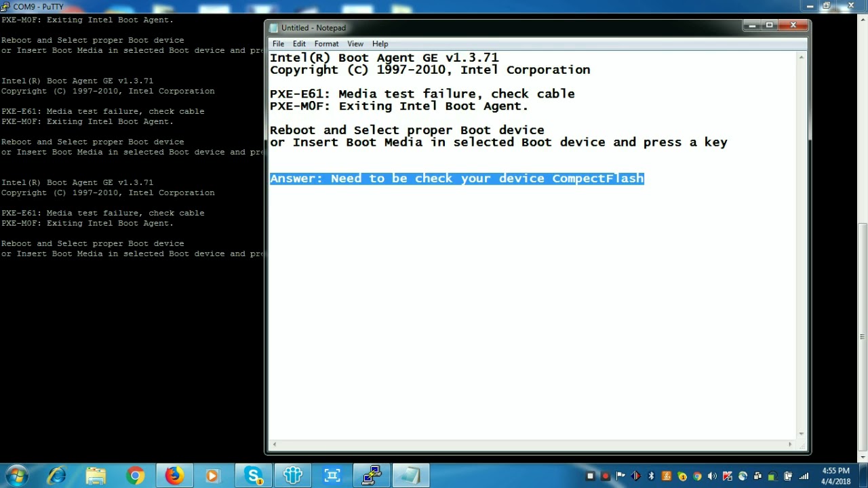This screenshot has height=488, width=868.
Task: Click "Reboot and Select proper Boot device" in Notepad
Action: click(x=407, y=130)
